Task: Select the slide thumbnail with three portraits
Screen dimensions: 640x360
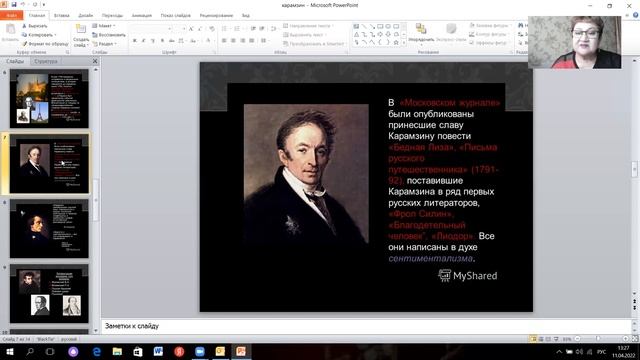Action: click(49, 293)
